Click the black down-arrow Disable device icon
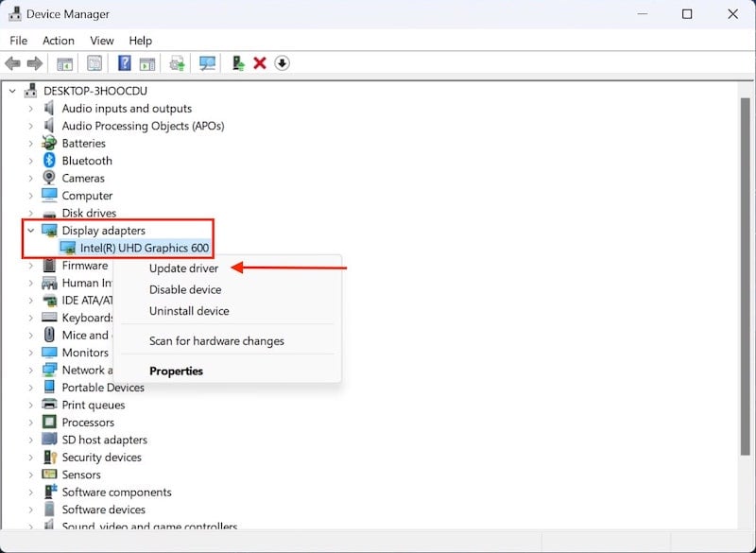The image size is (756, 553). (282, 63)
